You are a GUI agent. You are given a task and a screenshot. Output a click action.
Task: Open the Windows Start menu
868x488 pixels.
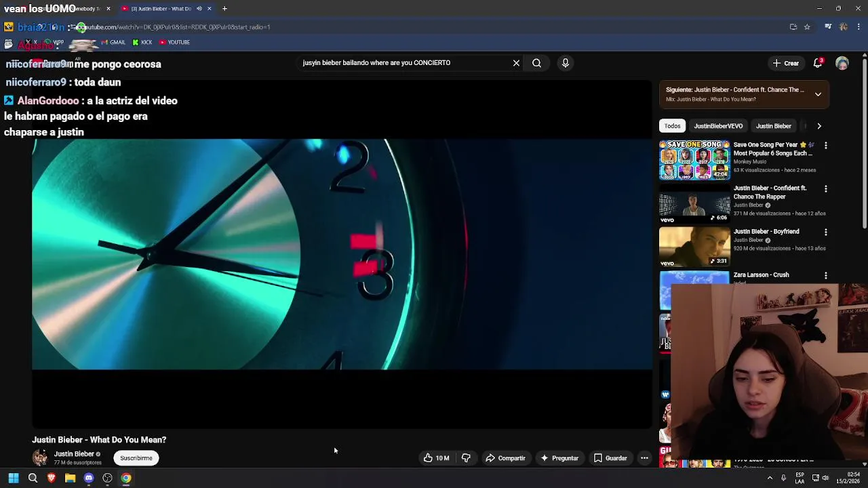[13, 478]
